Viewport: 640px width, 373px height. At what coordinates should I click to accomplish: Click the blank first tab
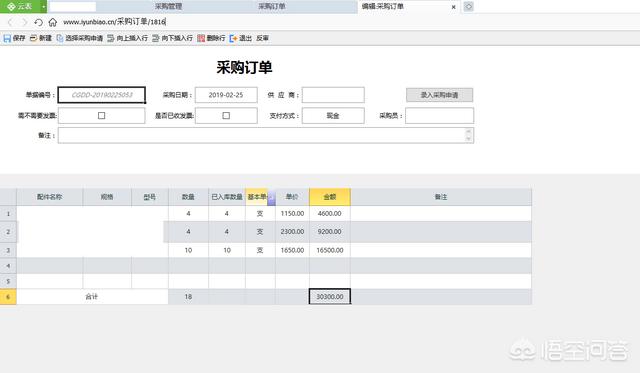tap(72, 7)
